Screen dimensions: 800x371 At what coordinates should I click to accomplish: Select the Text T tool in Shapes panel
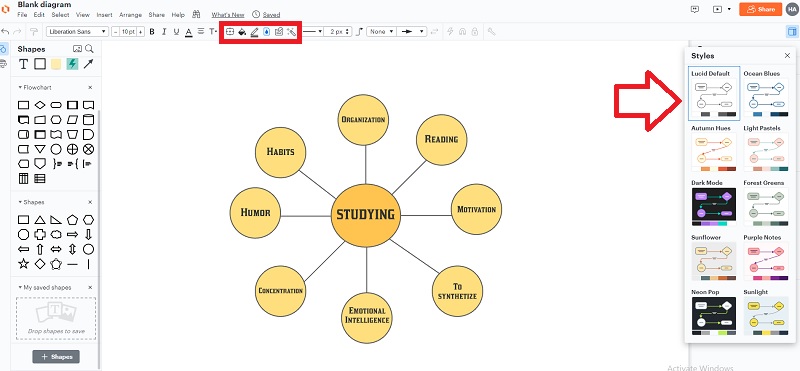tap(23, 64)
